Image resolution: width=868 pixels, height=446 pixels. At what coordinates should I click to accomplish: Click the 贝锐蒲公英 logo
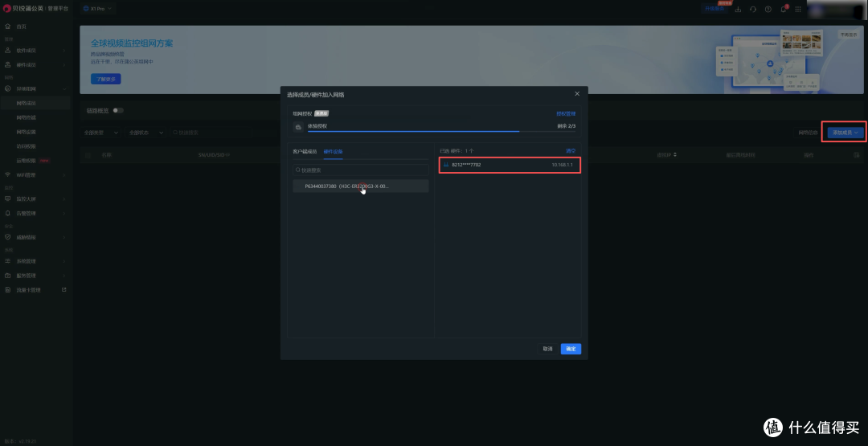[6, 9]
